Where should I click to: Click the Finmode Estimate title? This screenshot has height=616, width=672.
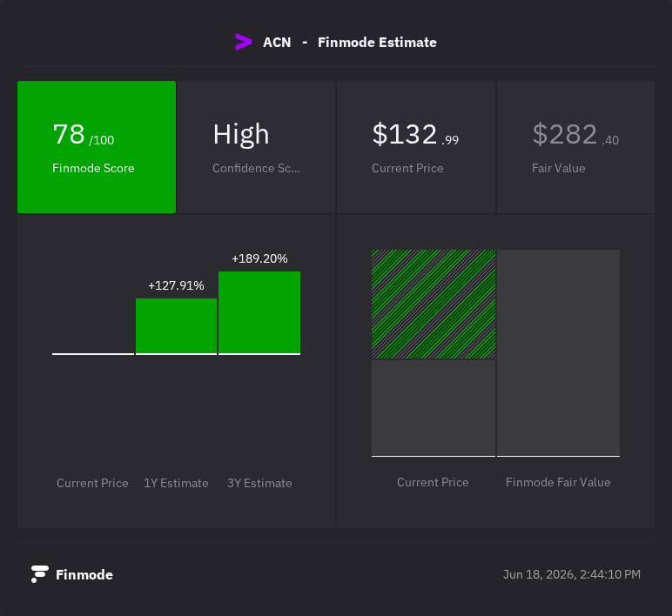[377, 43]
